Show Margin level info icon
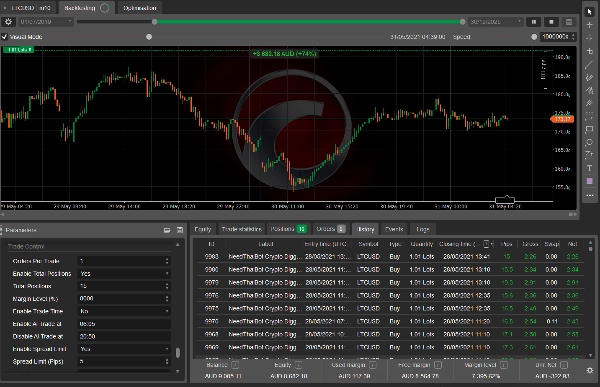 pos(504,365)
